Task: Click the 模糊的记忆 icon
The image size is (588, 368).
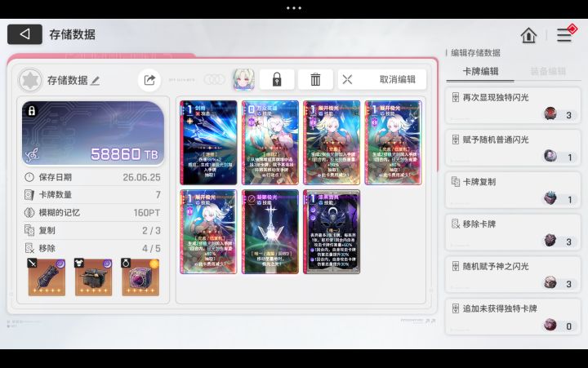Action: point(29,213)
